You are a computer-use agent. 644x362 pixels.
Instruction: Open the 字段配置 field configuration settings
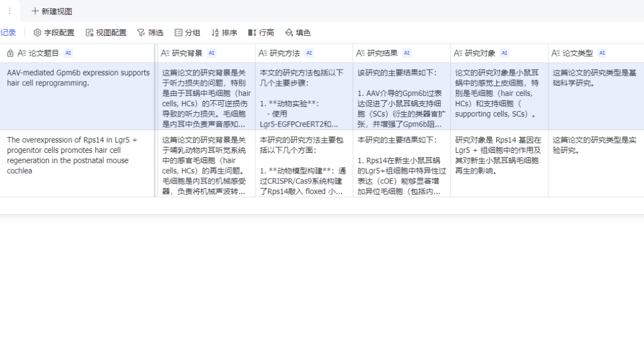click(53, 32)
